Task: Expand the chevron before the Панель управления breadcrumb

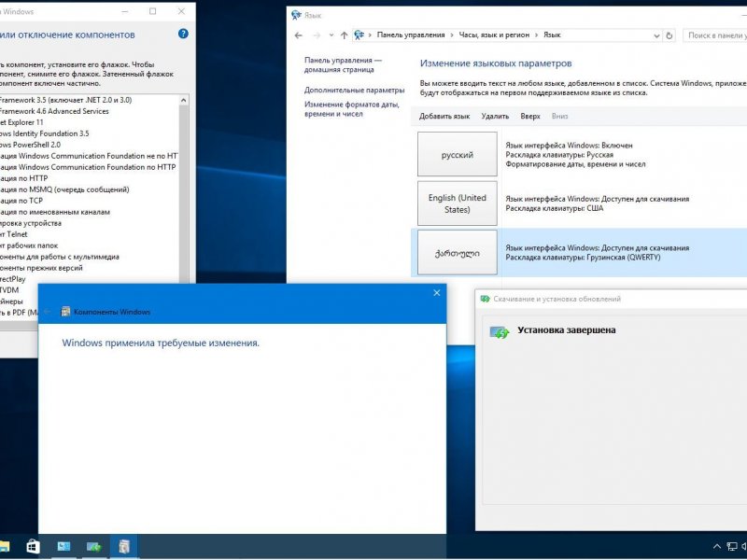Action: (x=370, y=35)
